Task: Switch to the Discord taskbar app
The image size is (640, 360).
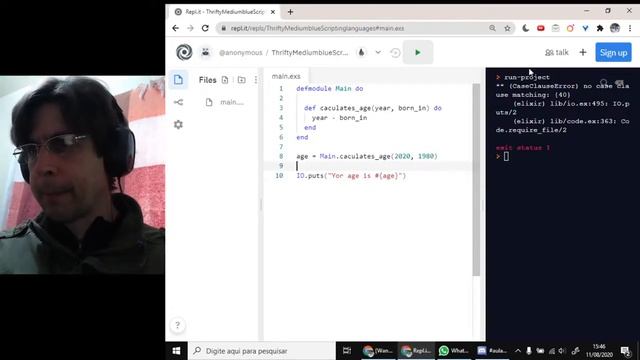Action: (492, 351)
